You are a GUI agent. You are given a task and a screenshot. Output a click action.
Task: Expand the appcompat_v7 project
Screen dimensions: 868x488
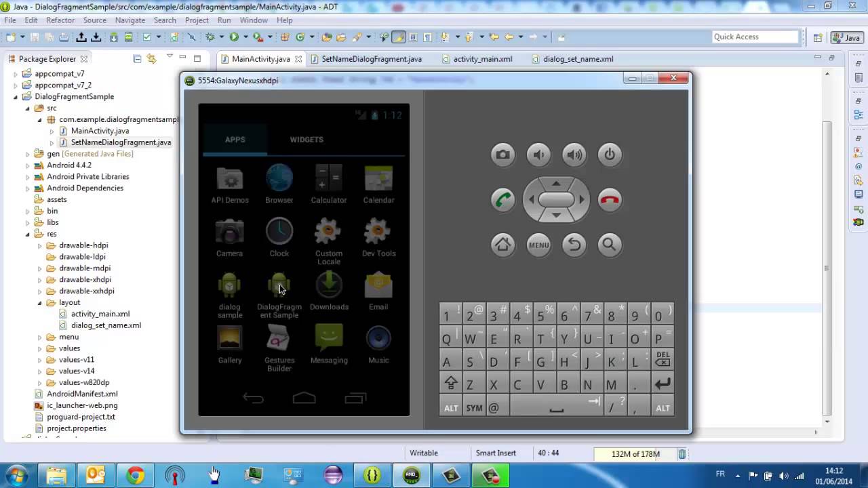click(x=16, y=73)
